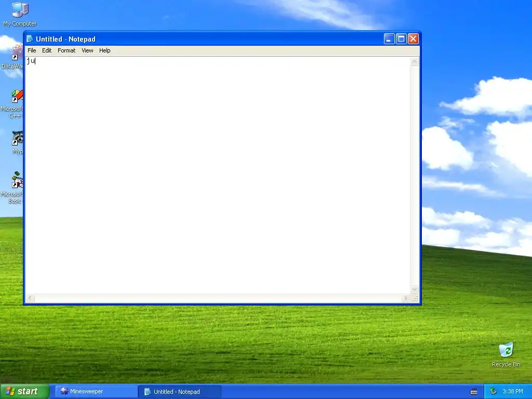The image size is (532, 399).
Task: Click the Untitled - Notepad title bar text
Action: point(65,39)
